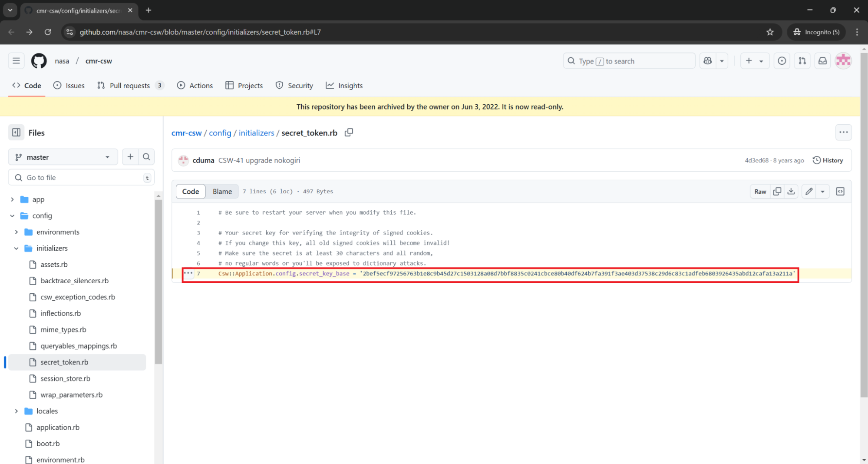868x464 pixels.
Task: Collapse the file tree side panel
Action: coord(16,133)
